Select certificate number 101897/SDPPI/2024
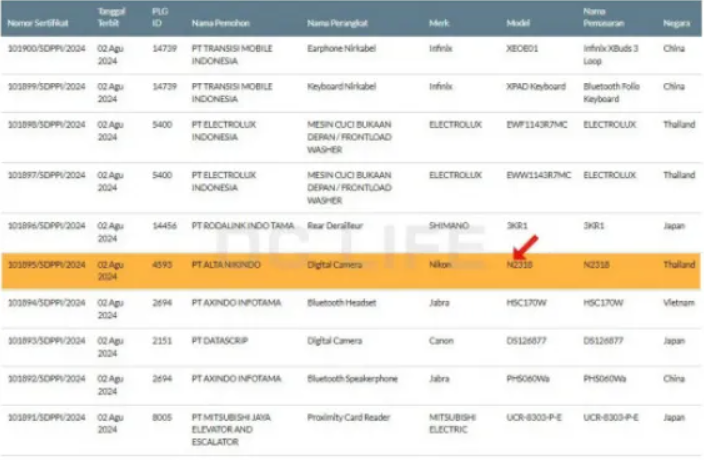Image resolution: width=704 pixels, height=460 pixels. 47,175
